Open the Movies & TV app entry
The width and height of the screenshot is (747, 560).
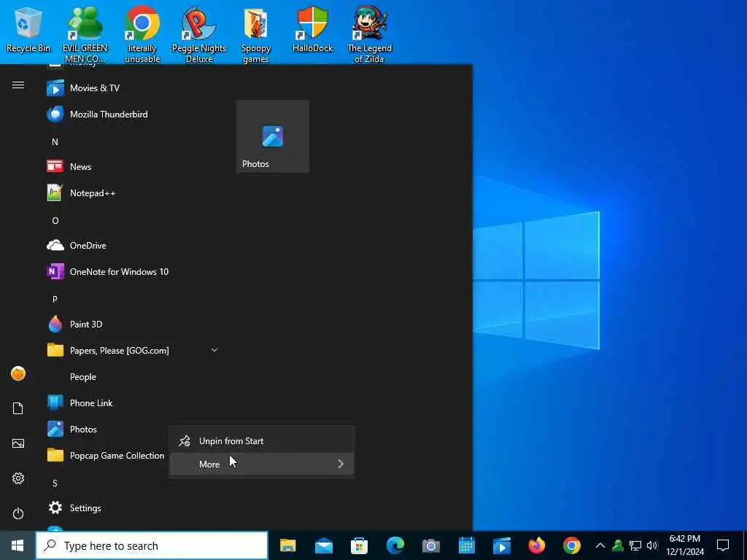point(133,88)
